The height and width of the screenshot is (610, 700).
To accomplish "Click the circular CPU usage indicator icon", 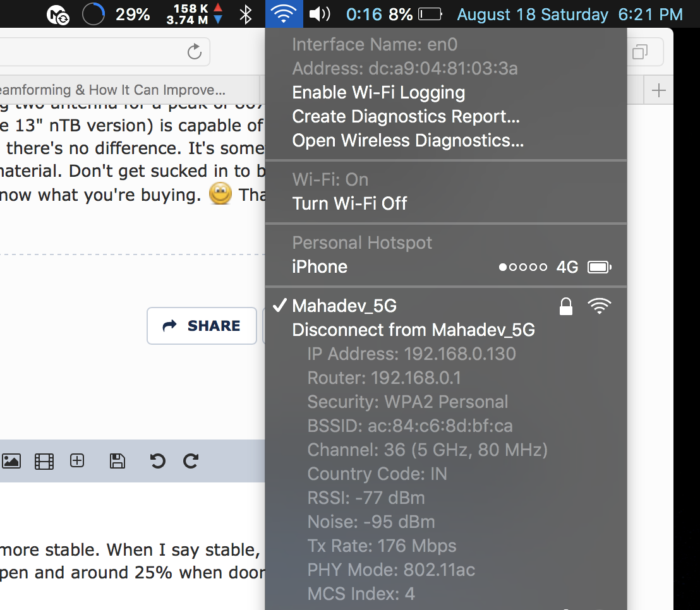I will click(x=94, y=14).
